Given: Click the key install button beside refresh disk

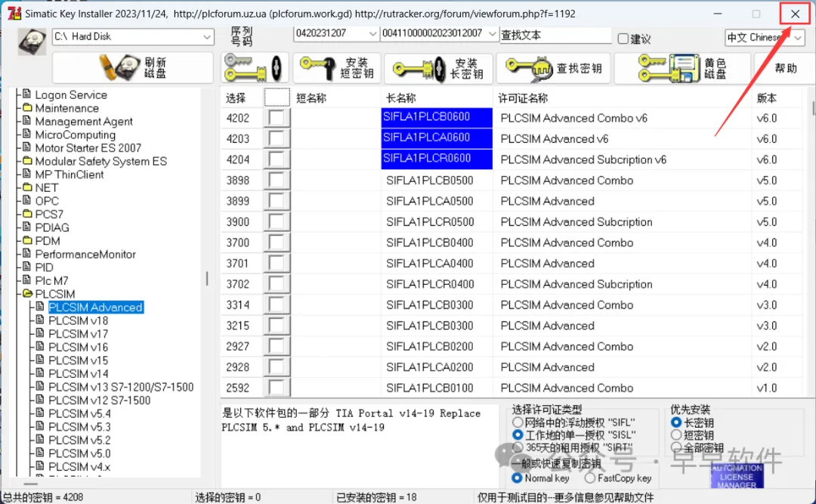Looking at the screenshot, I should pyautogui.click(x=255, y=68).
